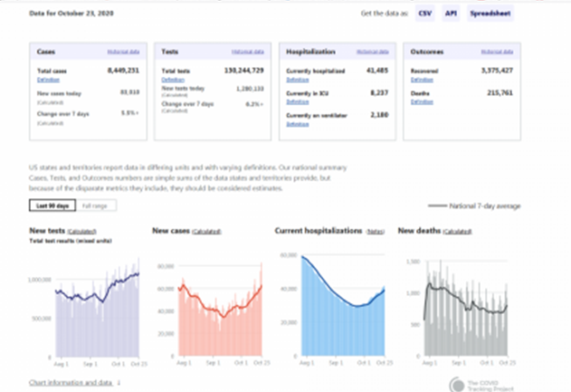The height and width of the screenshot is (392, 571).
Task: Download the data as CSV
Action: pyautogui.click(x=424, y=15)
